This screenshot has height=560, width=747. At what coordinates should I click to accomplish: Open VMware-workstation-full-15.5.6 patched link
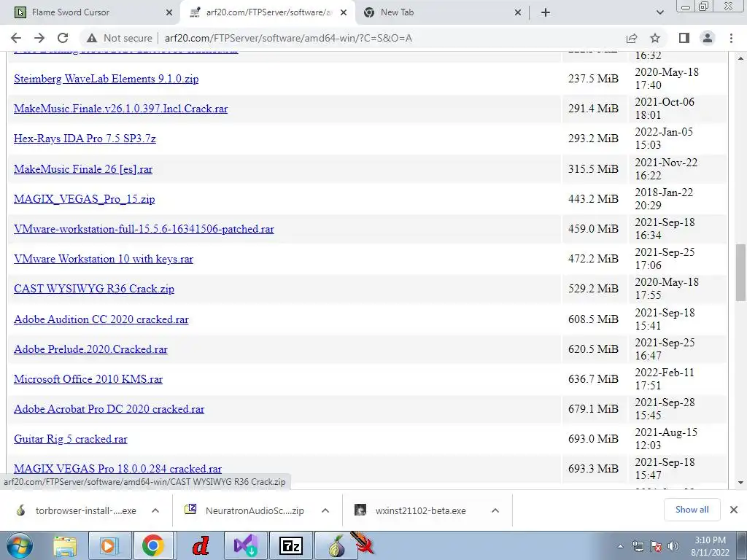click(x=144, y=229)
